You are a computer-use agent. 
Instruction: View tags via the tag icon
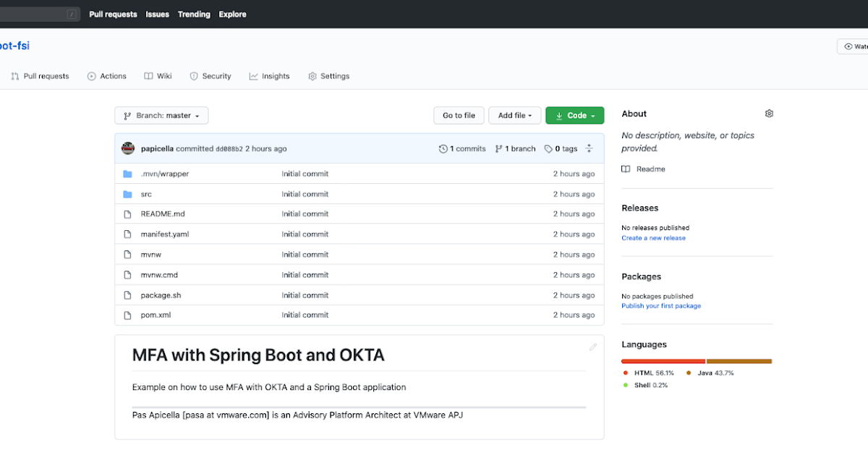547,148
